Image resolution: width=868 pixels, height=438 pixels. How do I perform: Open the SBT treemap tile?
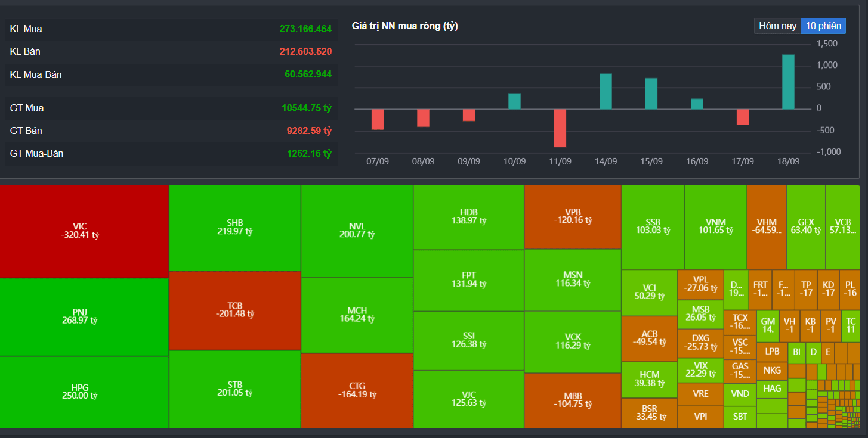[740, 417]
